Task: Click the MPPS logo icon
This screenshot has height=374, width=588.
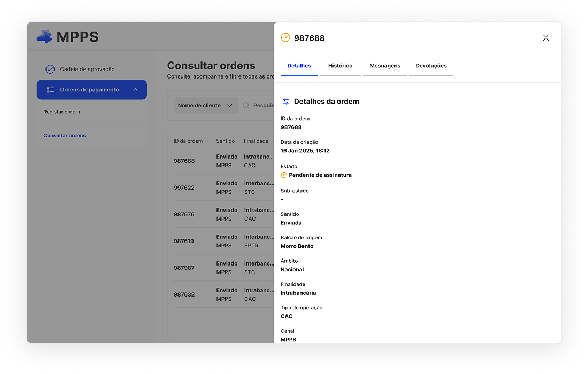Action: 44,37
